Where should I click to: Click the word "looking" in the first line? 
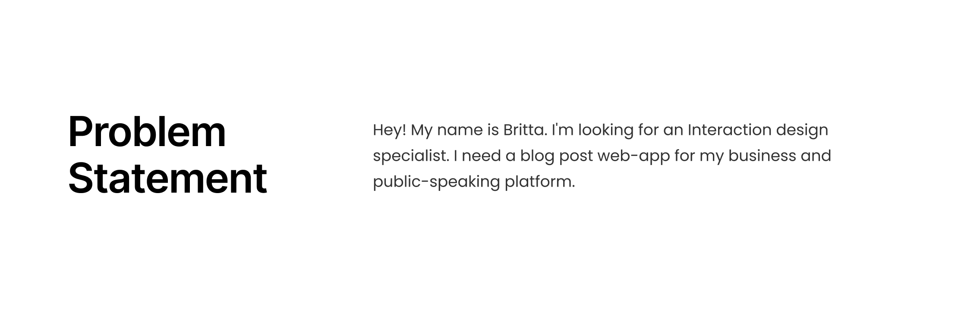pos(606,130)
